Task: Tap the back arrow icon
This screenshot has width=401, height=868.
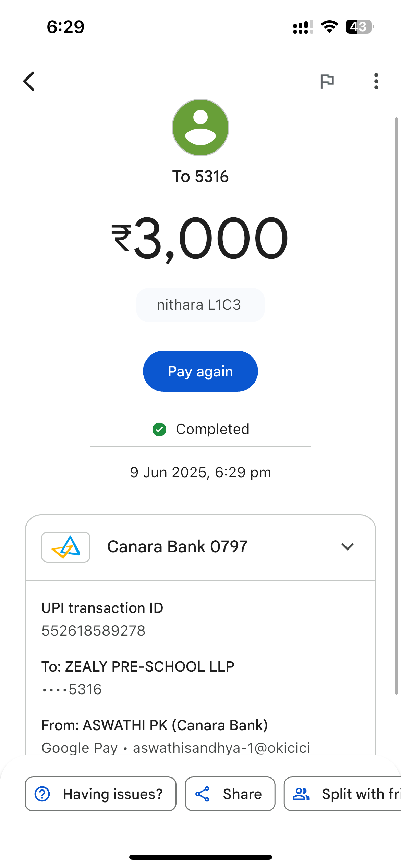Action: (29, 81)
